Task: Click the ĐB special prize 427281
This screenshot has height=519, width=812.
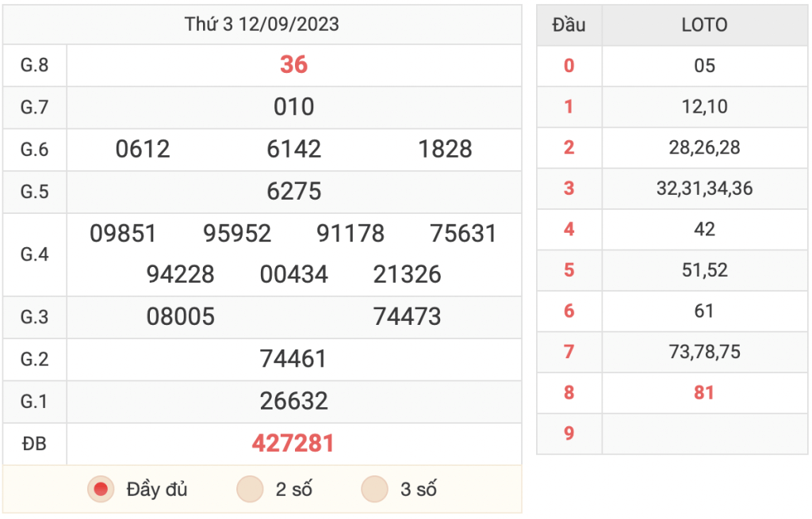Action: coord(293,444)
